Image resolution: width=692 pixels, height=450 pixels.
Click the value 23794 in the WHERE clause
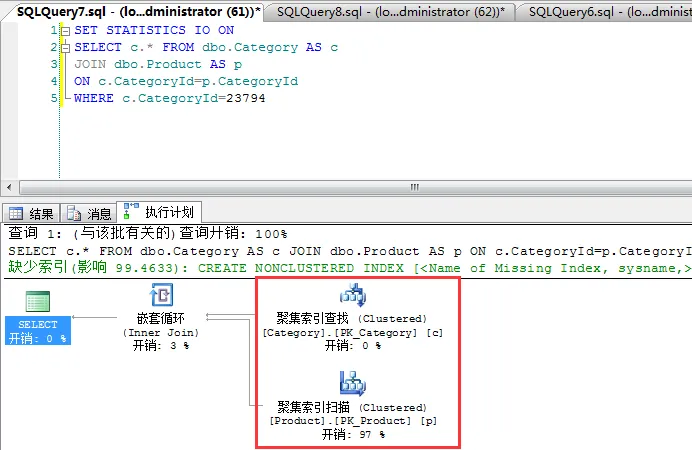click(245, 98)
